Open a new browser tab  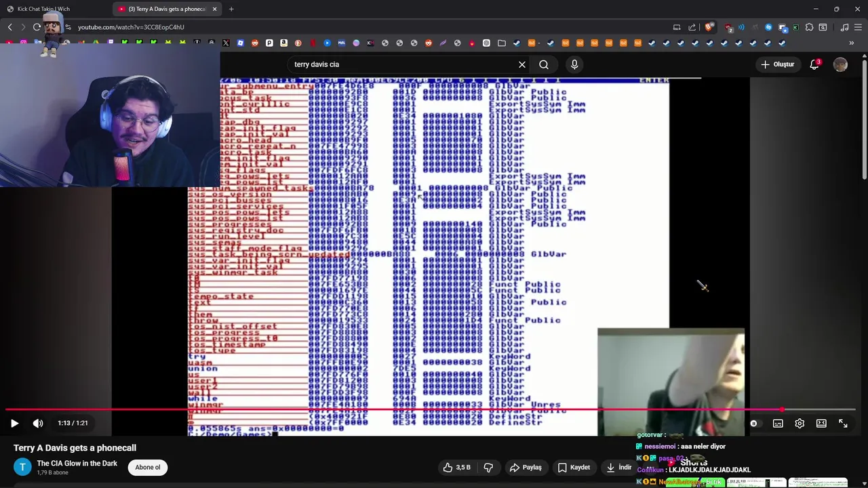(x=231, y=9)
